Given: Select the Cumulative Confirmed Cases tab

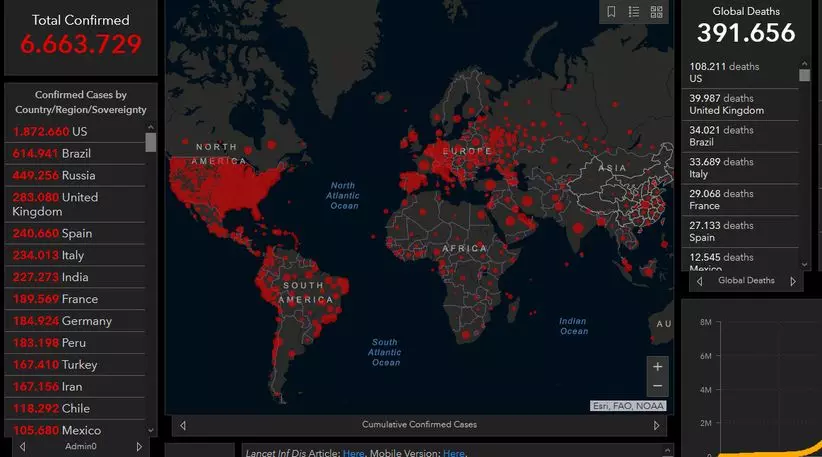Looking at the screenshot, I should (x=419, y=425).
